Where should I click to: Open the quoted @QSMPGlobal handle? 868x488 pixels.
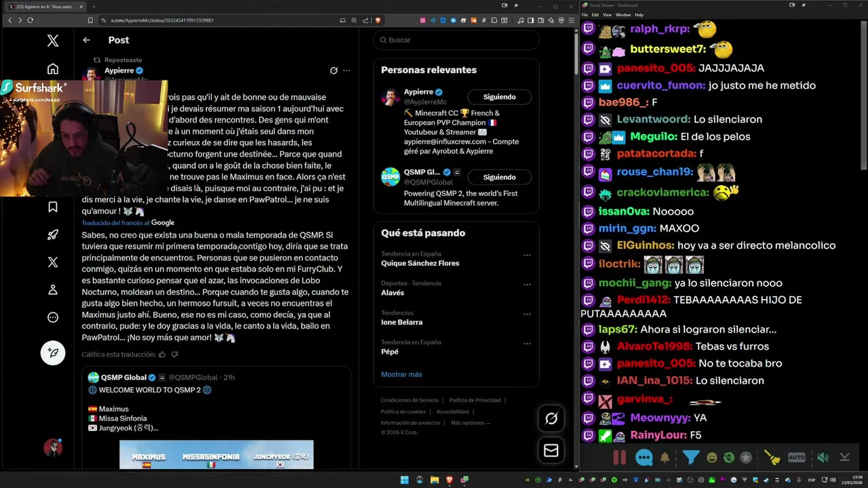coord(193,378)
